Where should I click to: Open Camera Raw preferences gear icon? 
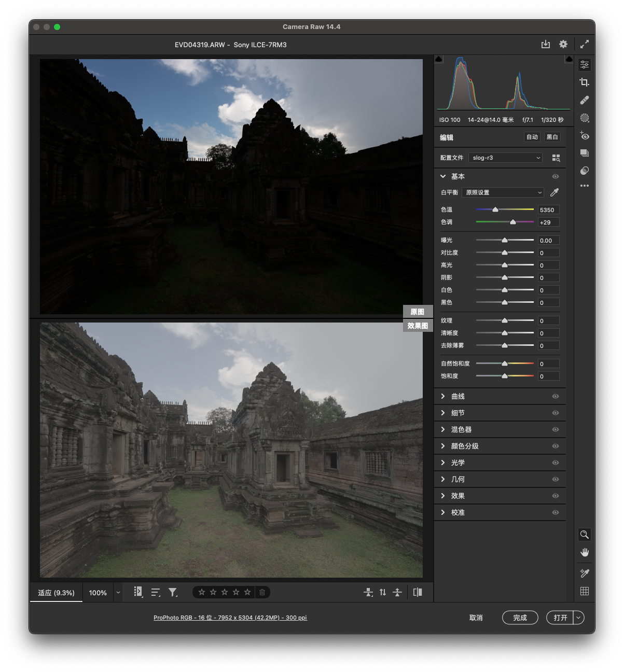pos(563,45)
